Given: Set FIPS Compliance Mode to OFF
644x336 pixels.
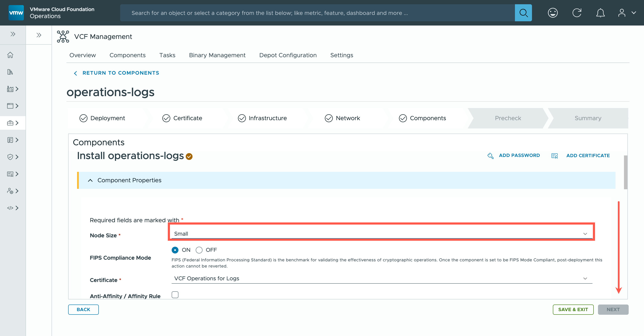Looking at the screenshot, I should coord(199,250).
